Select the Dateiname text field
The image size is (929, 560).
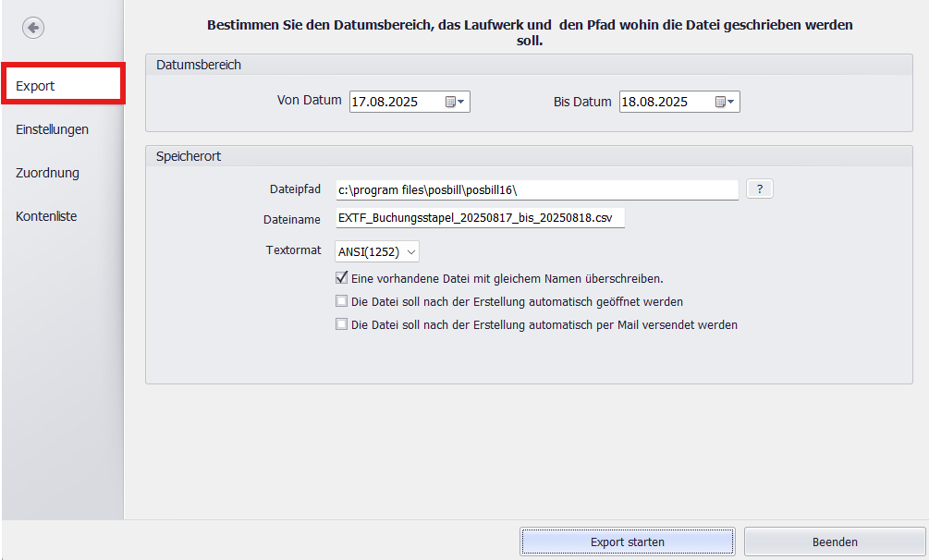(x=481, y=217)
